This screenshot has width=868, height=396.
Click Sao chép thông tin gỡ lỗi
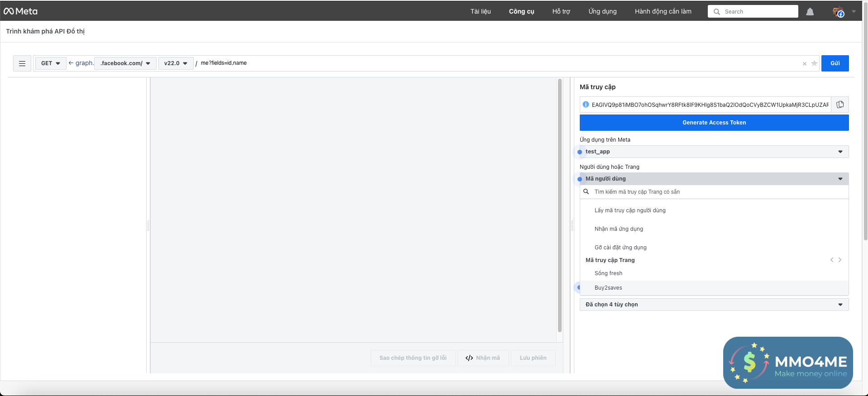click(413, 358)
